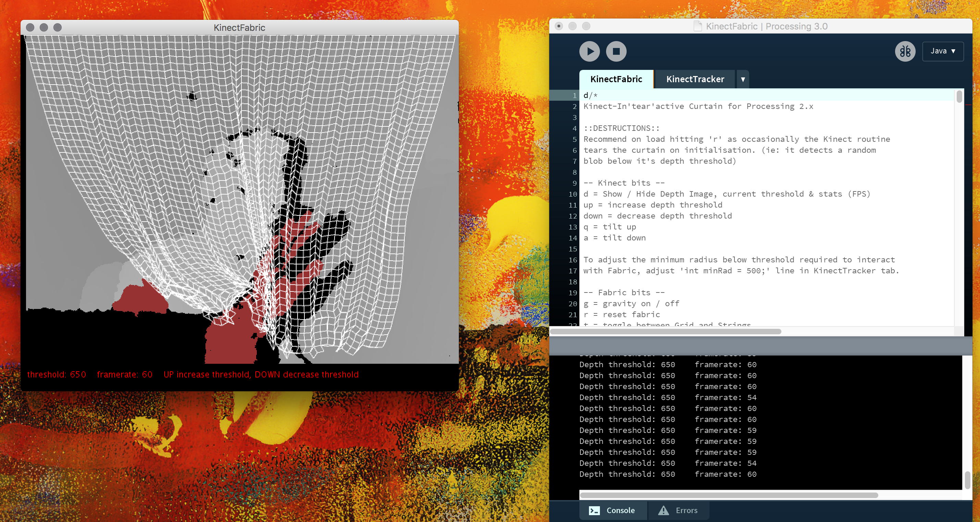Image resolution: width=980 pixels, height=522 pixels.
Task: Click line number 1 in the gutter
Action: (x=575, y=96)
